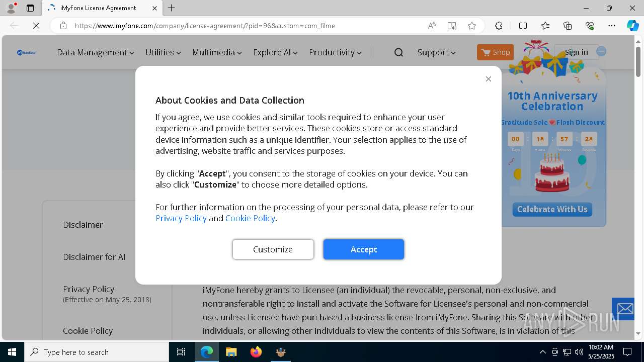The height and width of the screenshot is (362, 644).
Task: Expand the Support menu
Action: click(436, 52)
